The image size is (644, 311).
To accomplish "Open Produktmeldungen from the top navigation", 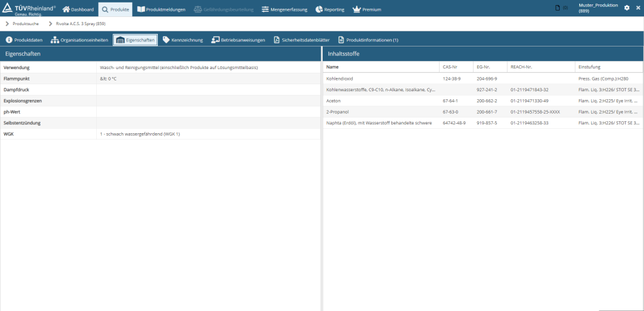I will (161, 9).
